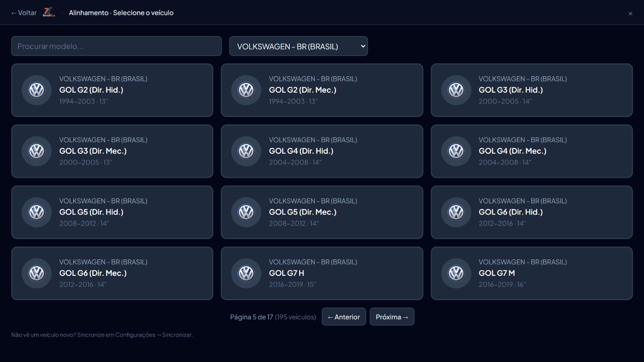Viewport: 644px width, 362px height.
Task: Click the Página 5 de 17 page indicator
Action: click(252, 317)
